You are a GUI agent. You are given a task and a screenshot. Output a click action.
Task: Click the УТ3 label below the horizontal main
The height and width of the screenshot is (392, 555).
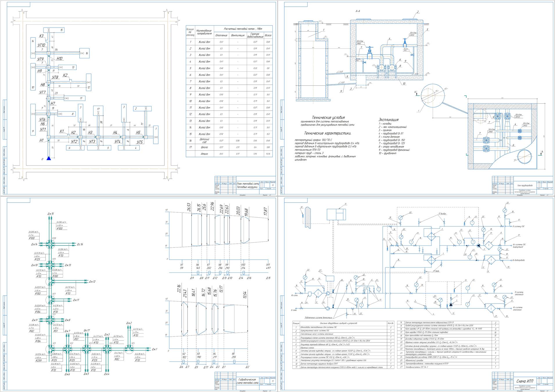tap(92, 142)
